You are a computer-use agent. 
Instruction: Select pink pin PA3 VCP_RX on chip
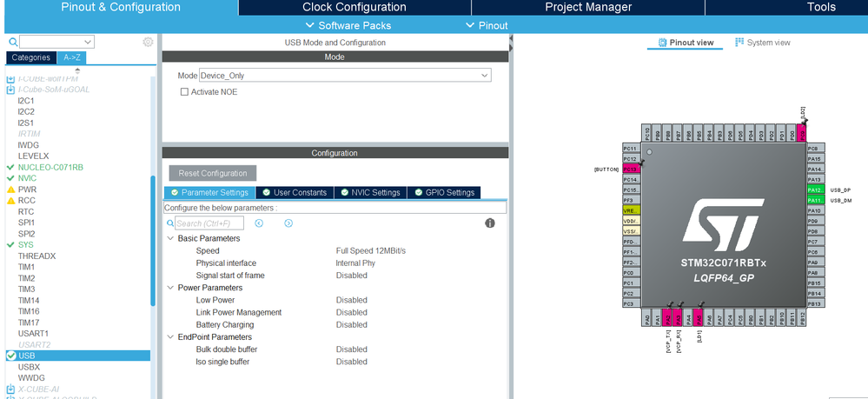[x=679, y=317]
